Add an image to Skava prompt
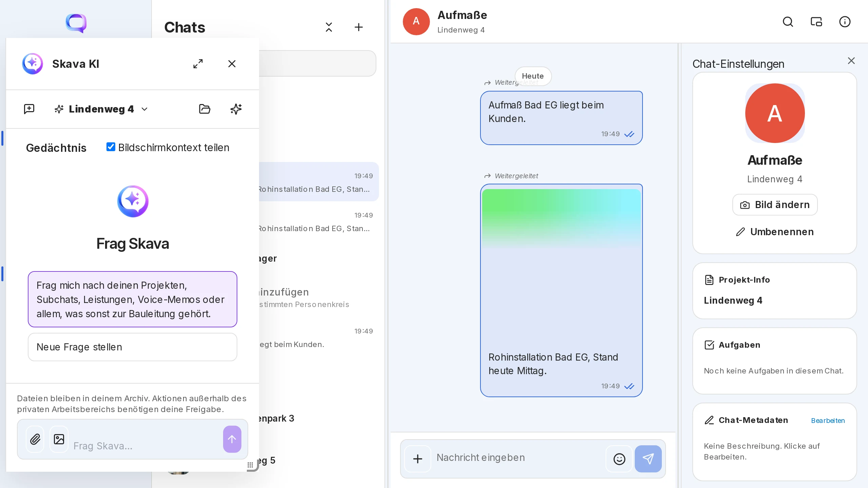 59,439
